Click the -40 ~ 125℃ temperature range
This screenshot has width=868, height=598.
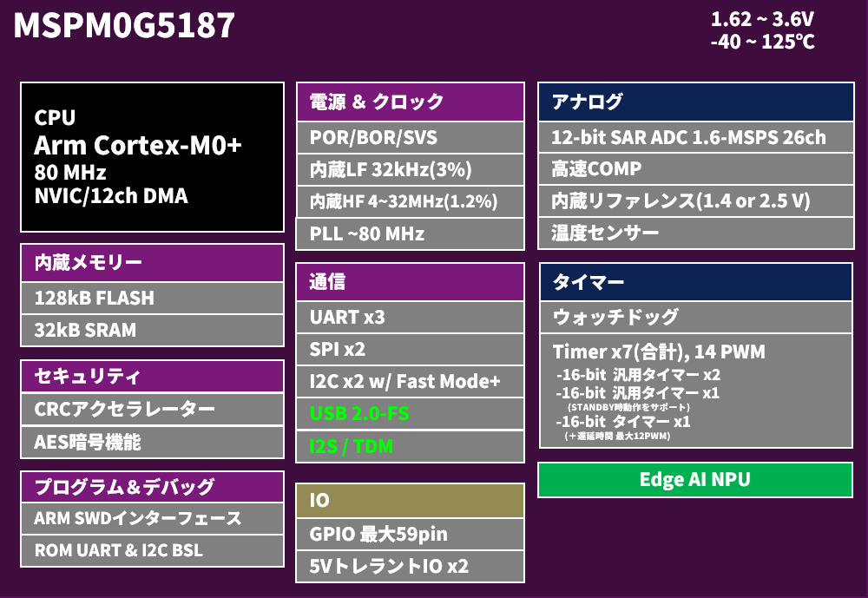coord(762,42)
